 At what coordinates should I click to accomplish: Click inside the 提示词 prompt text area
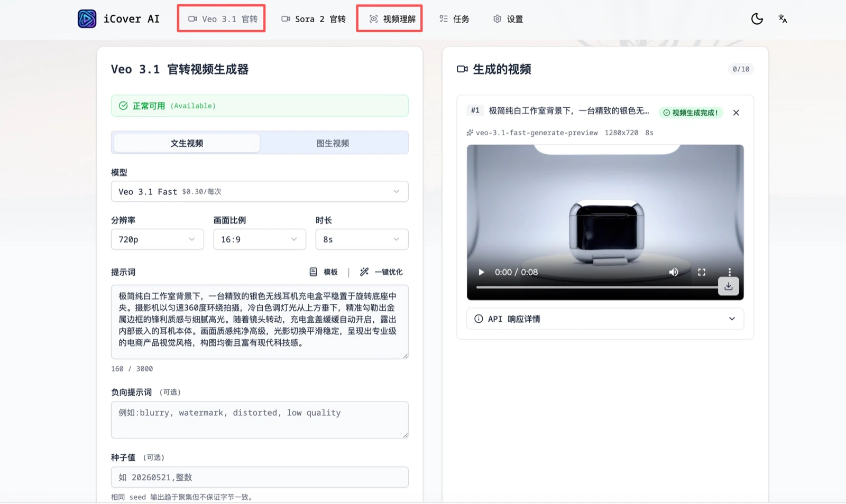(260, 322)
